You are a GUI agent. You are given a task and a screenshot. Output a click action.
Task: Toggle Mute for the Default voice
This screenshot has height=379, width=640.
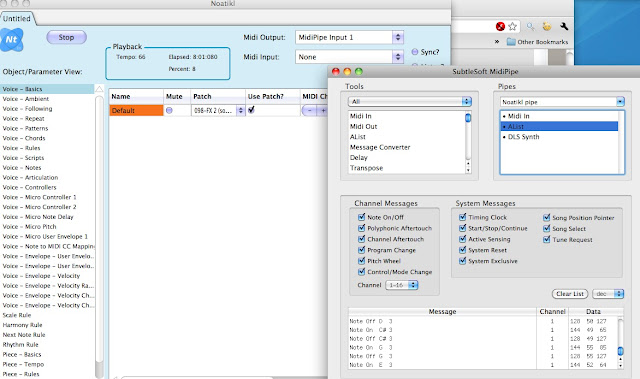[169, 110]
